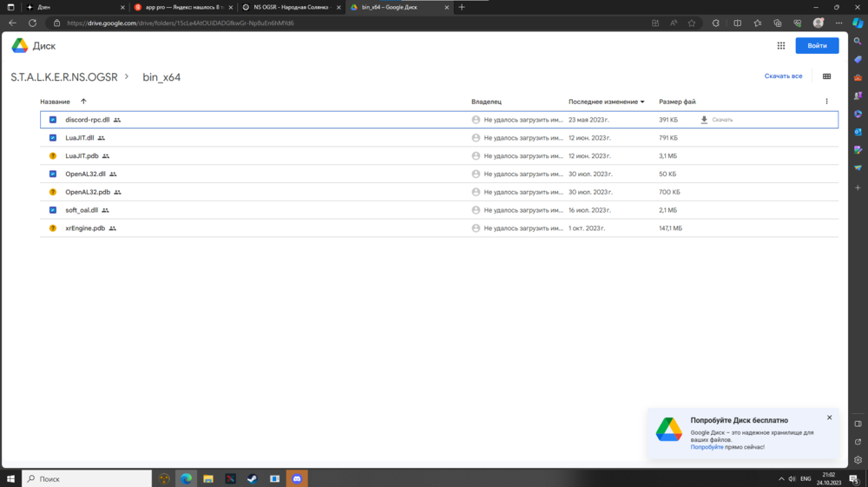Toggle sort direction arrow next to Название
Screen dimensions: 868x487
point(83,102)
